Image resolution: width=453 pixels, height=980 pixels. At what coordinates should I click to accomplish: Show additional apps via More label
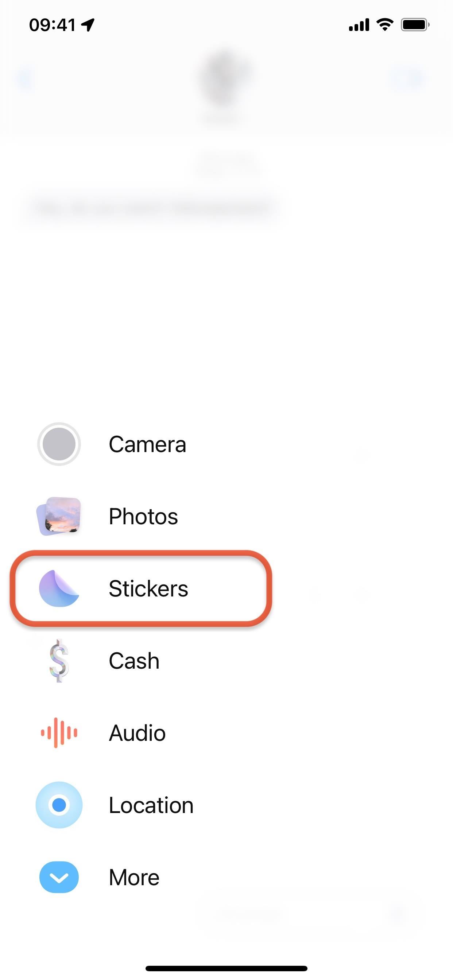coord(134,877)
